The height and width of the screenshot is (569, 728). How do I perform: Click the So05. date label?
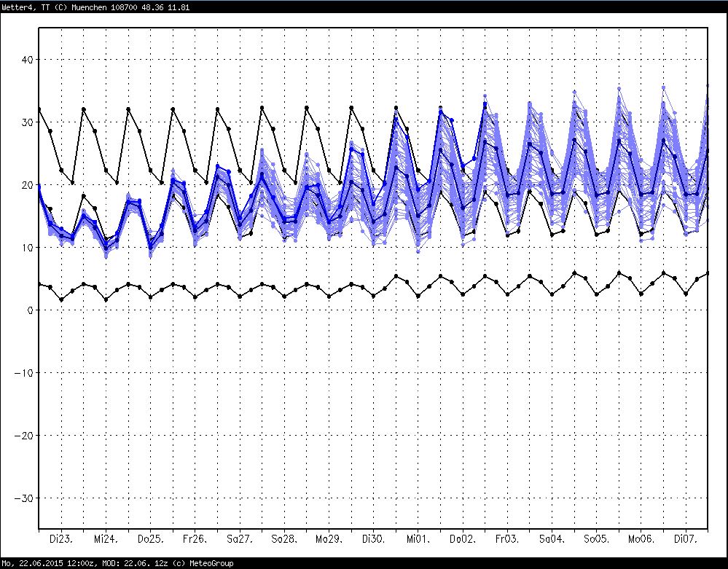coord(596,539)
